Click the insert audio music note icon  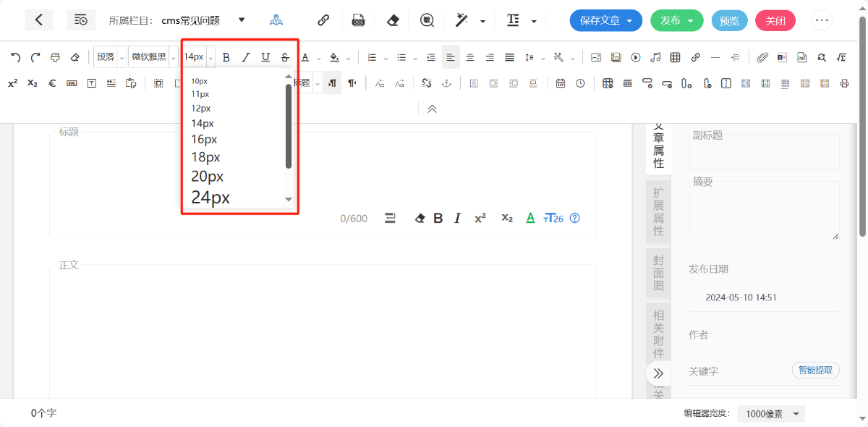[655, 57]
